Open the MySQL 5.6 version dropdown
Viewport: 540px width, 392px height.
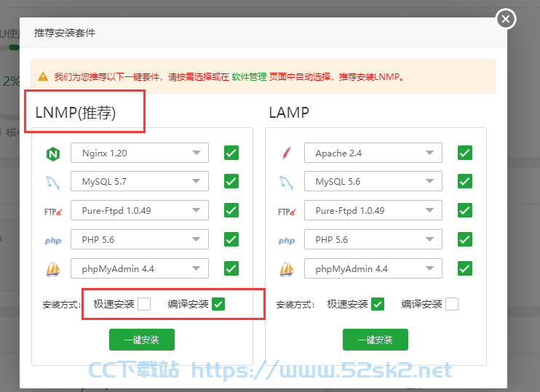tap(373, 181)
